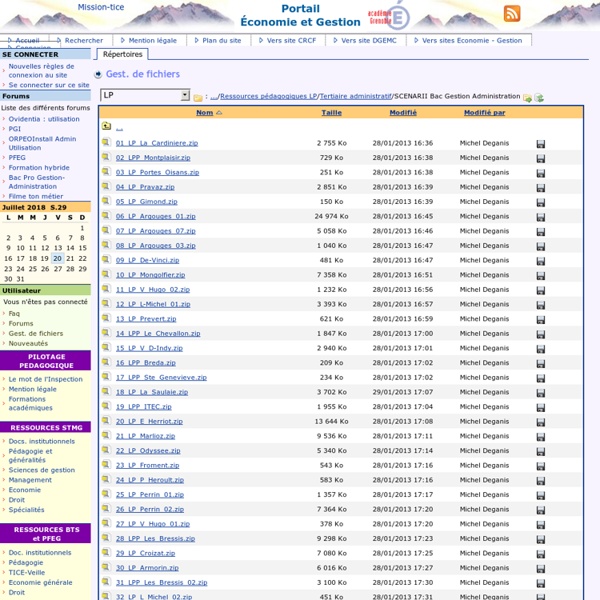
Task: Click arrow icon beside Gest. de fichiers title
Action: pos(98,74)
